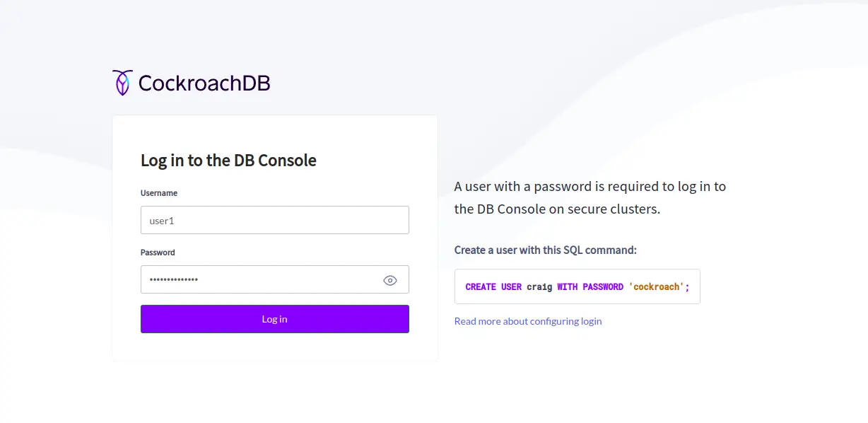868x423 pixels.
Task: Click the semicolon ending the SQL command
Action: point(687,287)
